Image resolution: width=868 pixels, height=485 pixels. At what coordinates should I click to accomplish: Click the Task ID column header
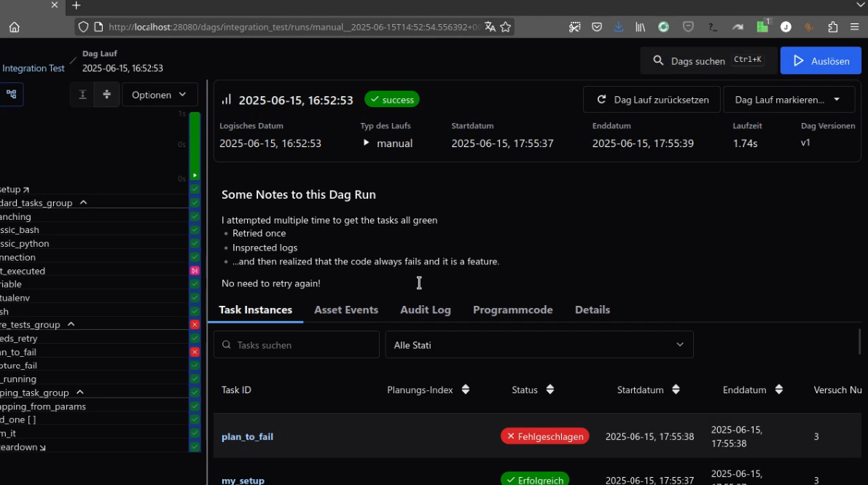236,390
